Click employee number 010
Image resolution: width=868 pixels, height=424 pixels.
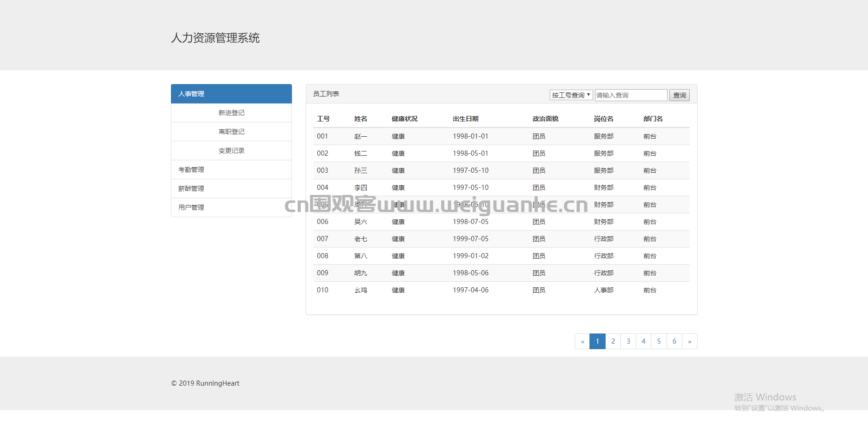[322, 290]
